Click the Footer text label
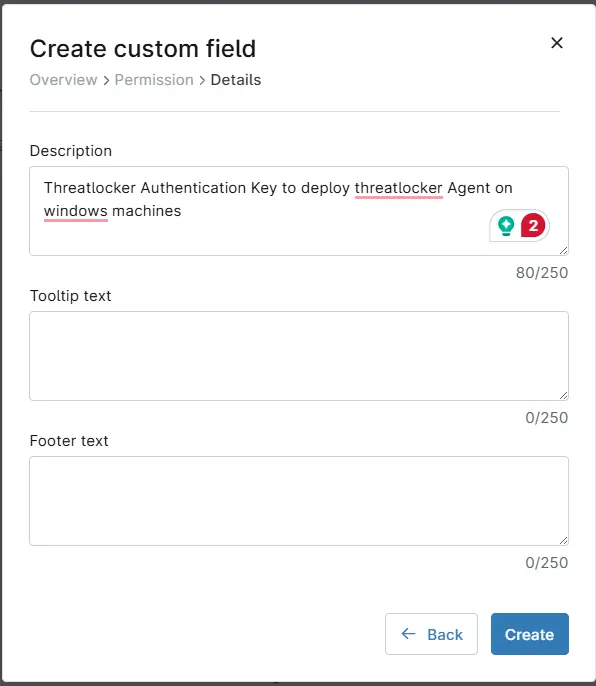 69,441
